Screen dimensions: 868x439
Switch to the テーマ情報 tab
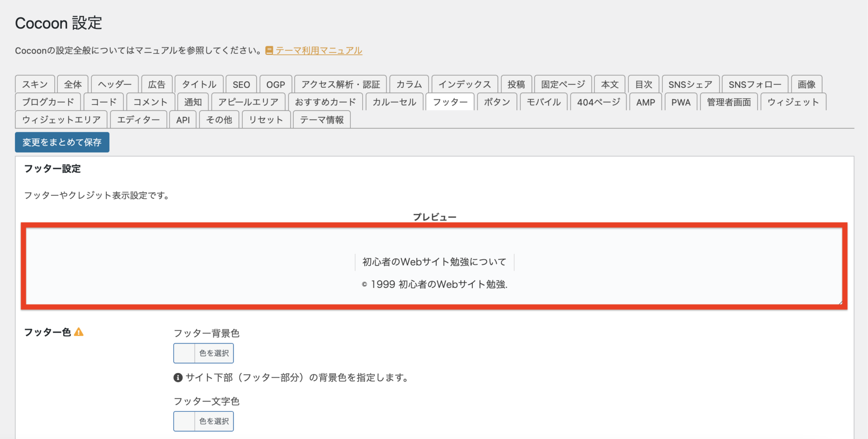(322, 119)
